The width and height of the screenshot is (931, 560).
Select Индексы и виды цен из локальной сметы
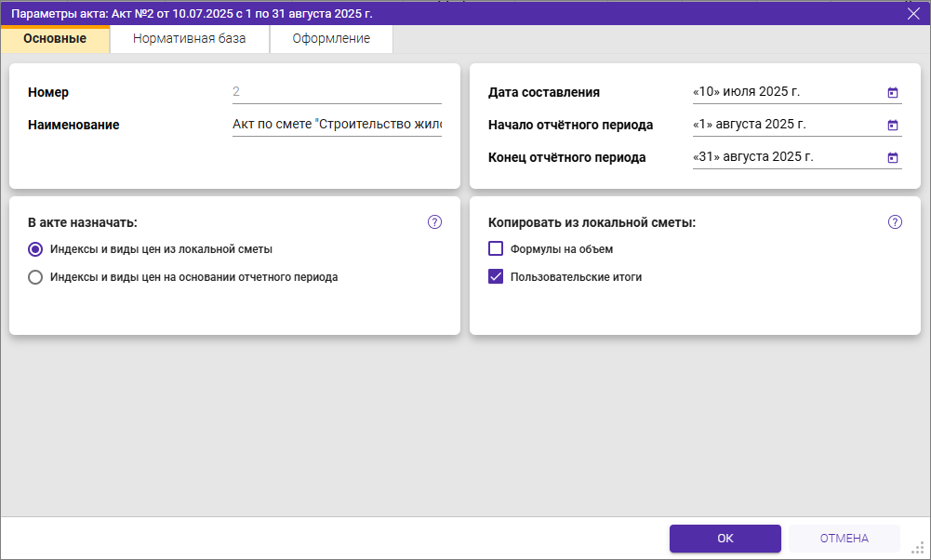(35, 249)
